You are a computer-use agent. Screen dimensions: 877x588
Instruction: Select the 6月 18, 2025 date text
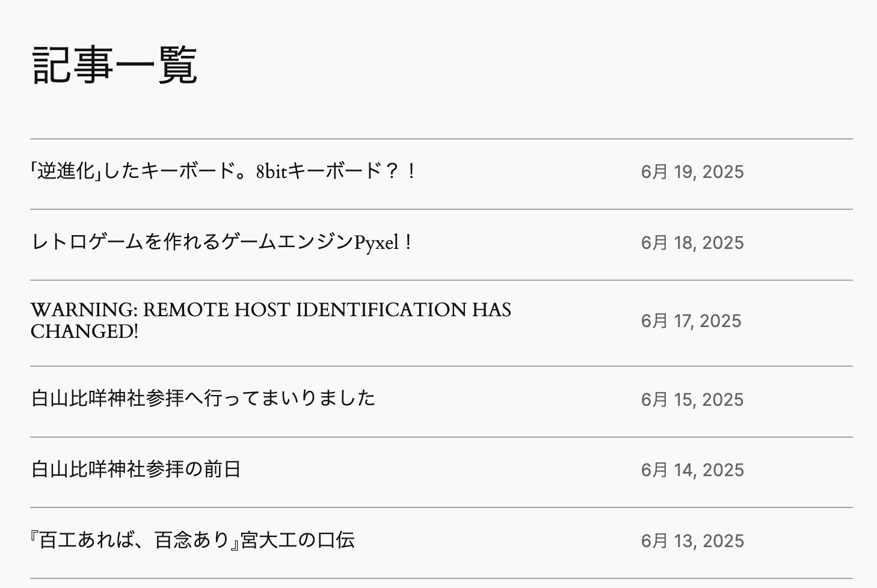pos(692,243)
